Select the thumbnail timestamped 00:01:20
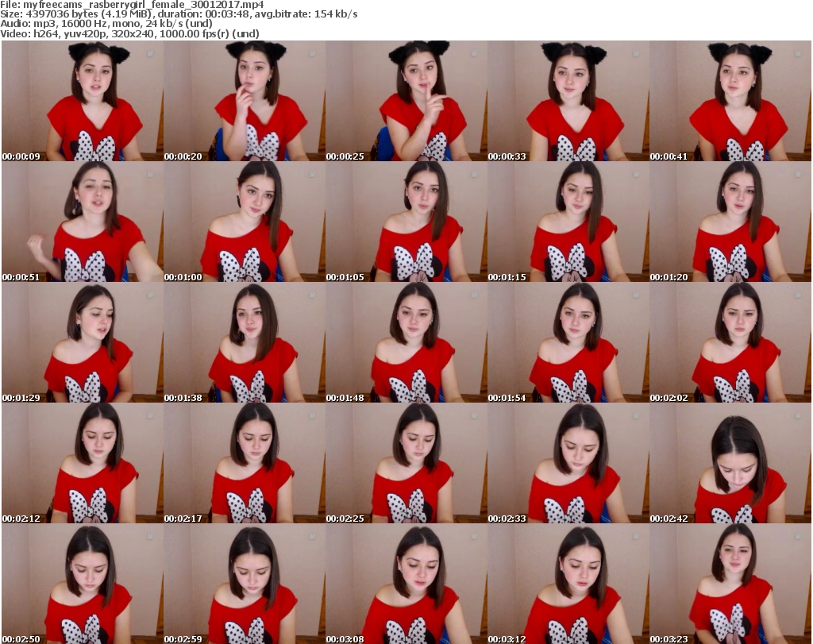This screenshot has height=644, width=813. coord(730,222)
